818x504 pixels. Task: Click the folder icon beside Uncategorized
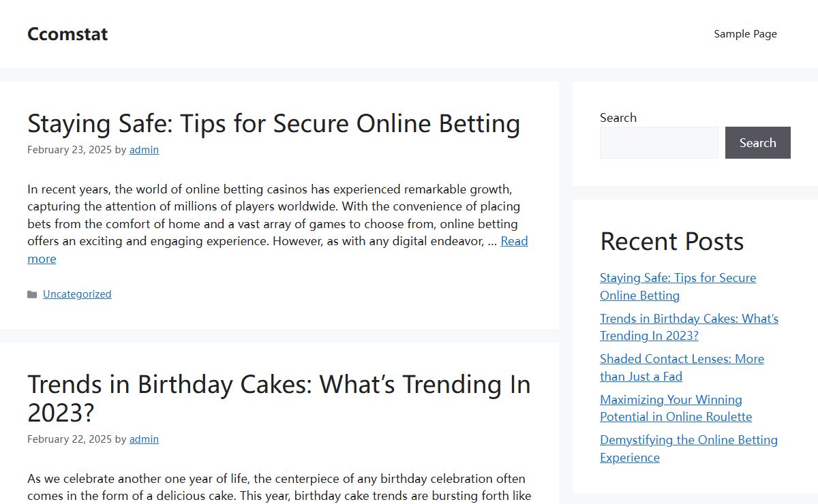[32, 294]
